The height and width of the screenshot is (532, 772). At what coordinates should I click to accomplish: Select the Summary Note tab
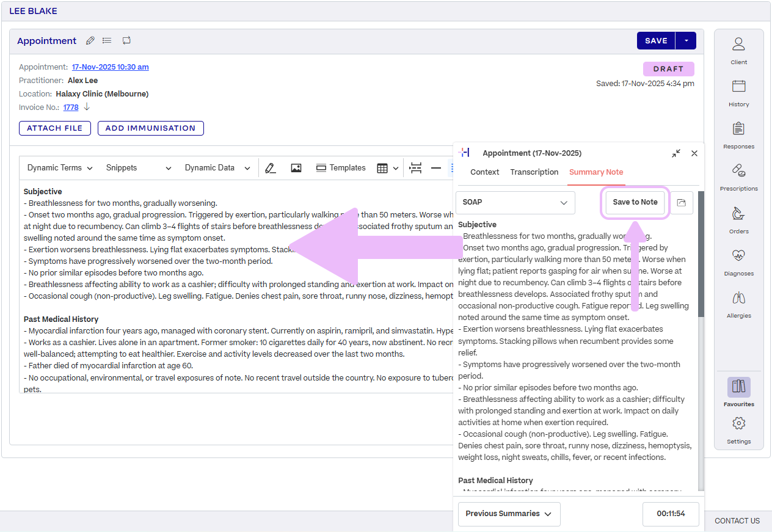click(x=596, y=172)
